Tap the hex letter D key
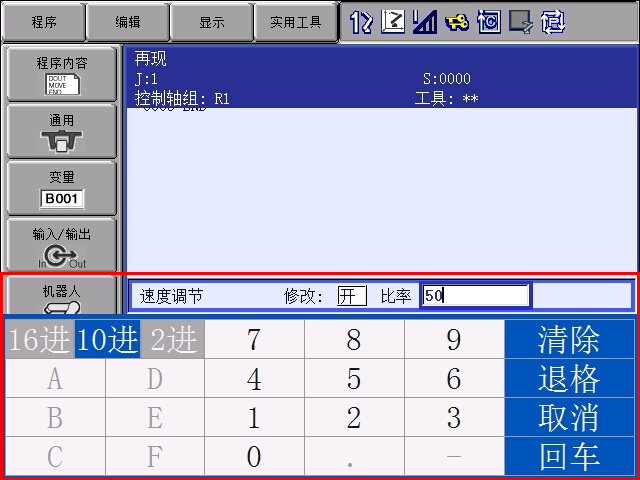 155,378
